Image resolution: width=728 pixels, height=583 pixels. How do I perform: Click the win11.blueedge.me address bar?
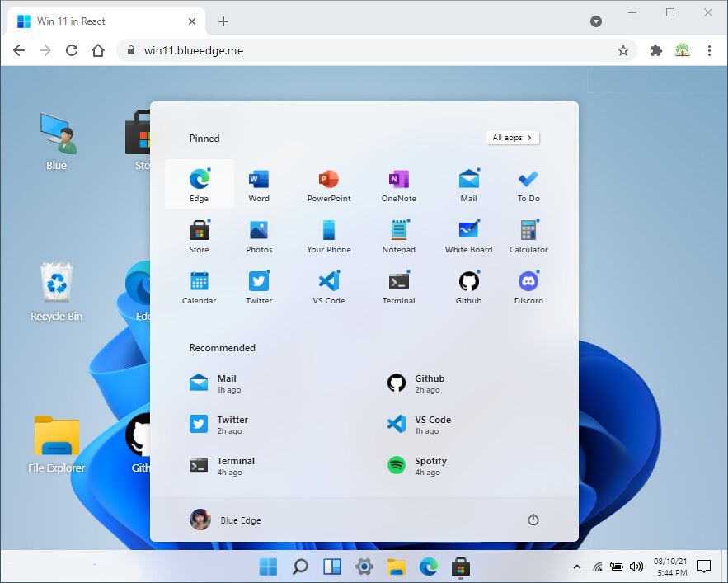(x=377, y=50)
